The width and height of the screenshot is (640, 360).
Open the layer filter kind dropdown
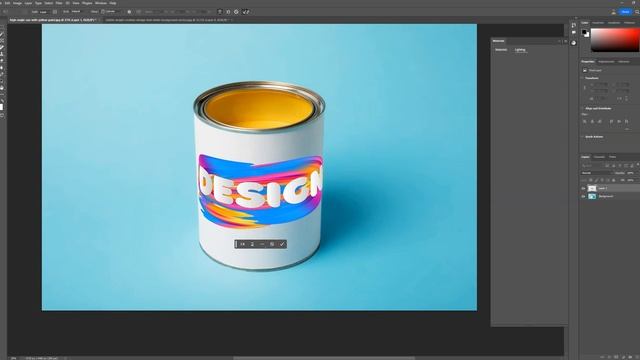click(x=592, y=166)
